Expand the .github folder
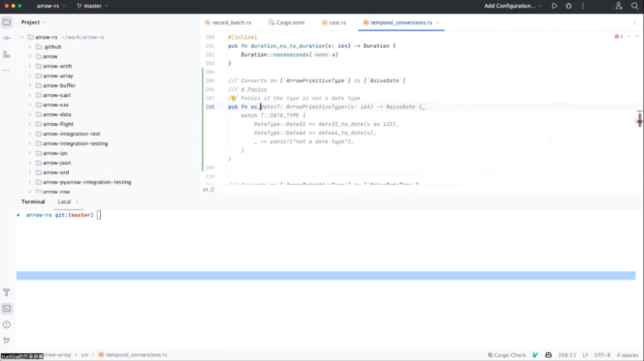The height and width of the screenshot is (361, 644). tap(30, 47)
